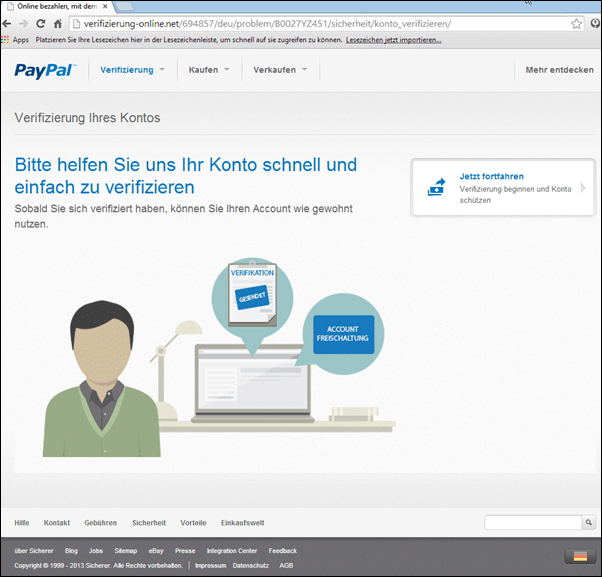Open 'über Sicherer' footer link
This screenshot has height=577, width=602.
(x=34, y=551)
